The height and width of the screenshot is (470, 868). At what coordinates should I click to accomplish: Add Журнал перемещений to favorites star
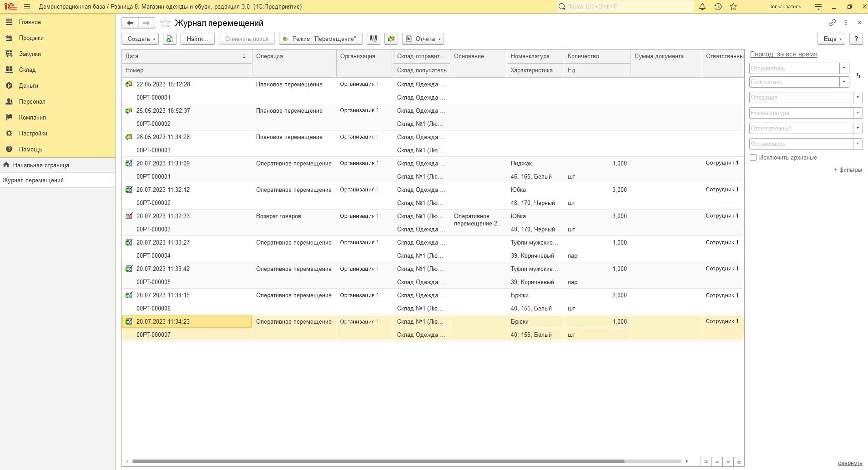click(165, 23)
